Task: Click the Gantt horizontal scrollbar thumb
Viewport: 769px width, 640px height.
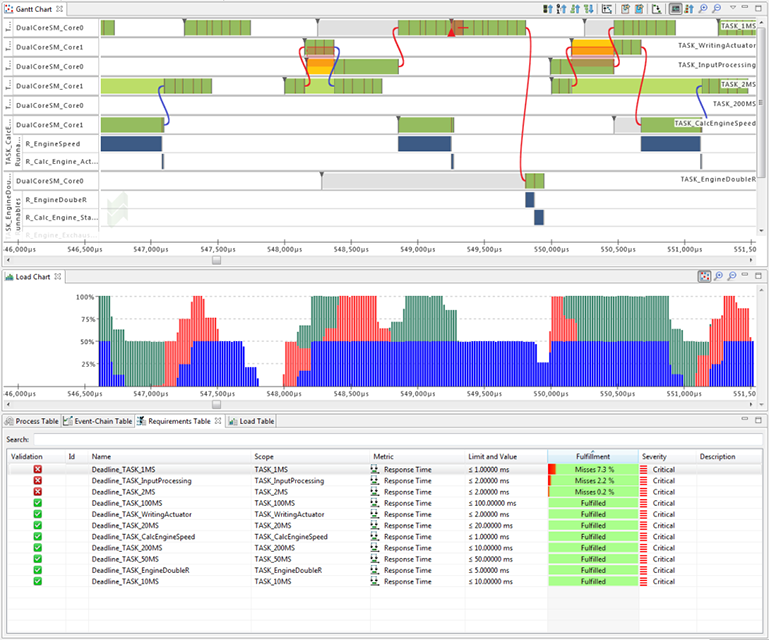Action: (216, 260)
